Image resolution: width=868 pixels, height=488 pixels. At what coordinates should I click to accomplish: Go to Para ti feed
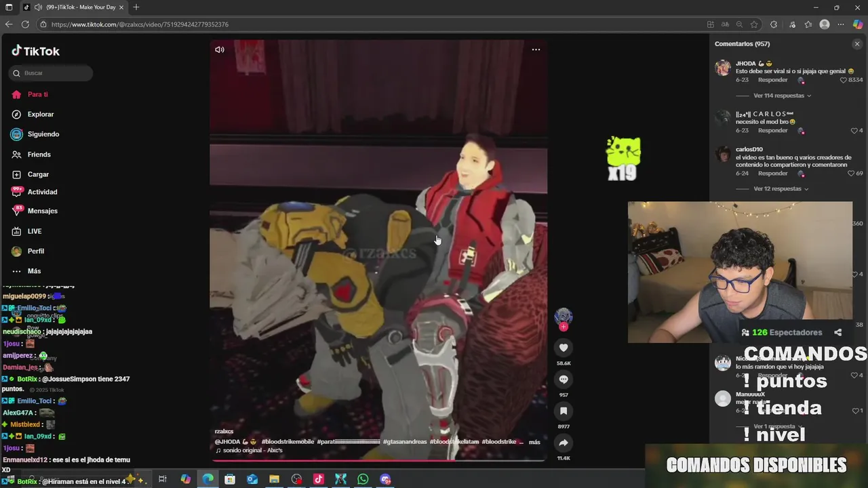(x=38, y=95)
